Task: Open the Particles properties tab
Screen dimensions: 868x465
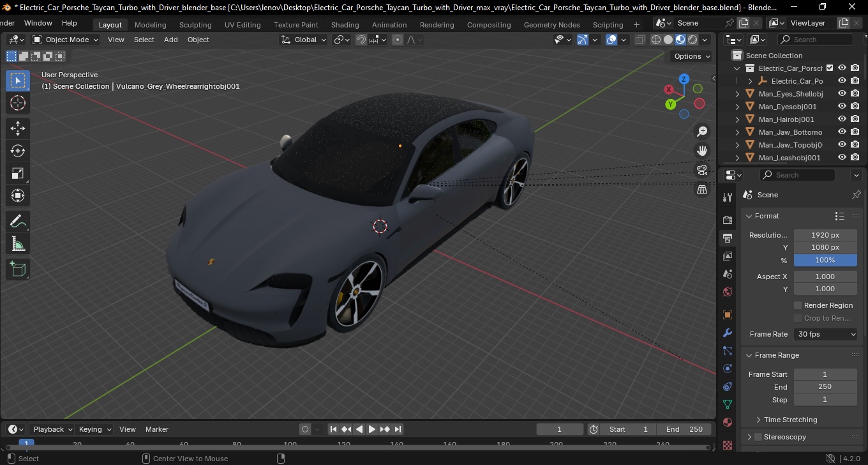Action: pos(727,351)
